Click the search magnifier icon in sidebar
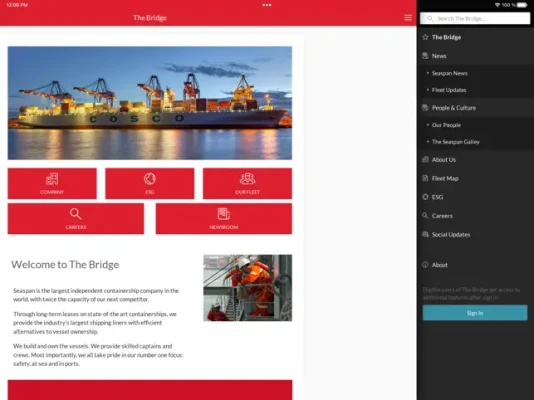Screen dimensions: 534x400 (430, 18)
